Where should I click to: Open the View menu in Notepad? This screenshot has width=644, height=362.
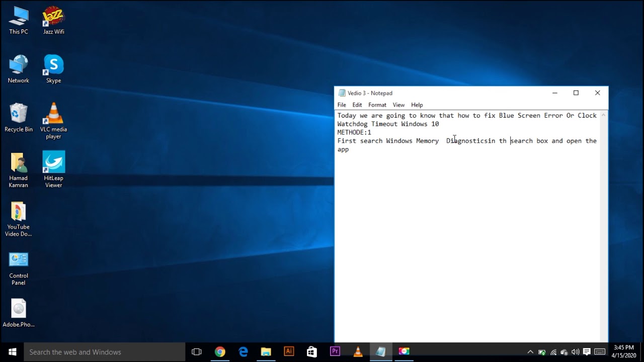point(398,105)
